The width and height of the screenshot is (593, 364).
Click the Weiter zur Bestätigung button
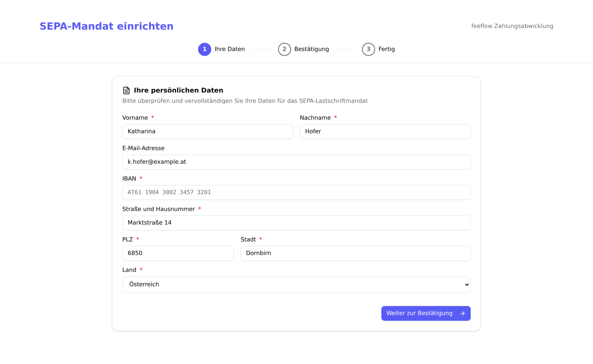coord(426,314)
